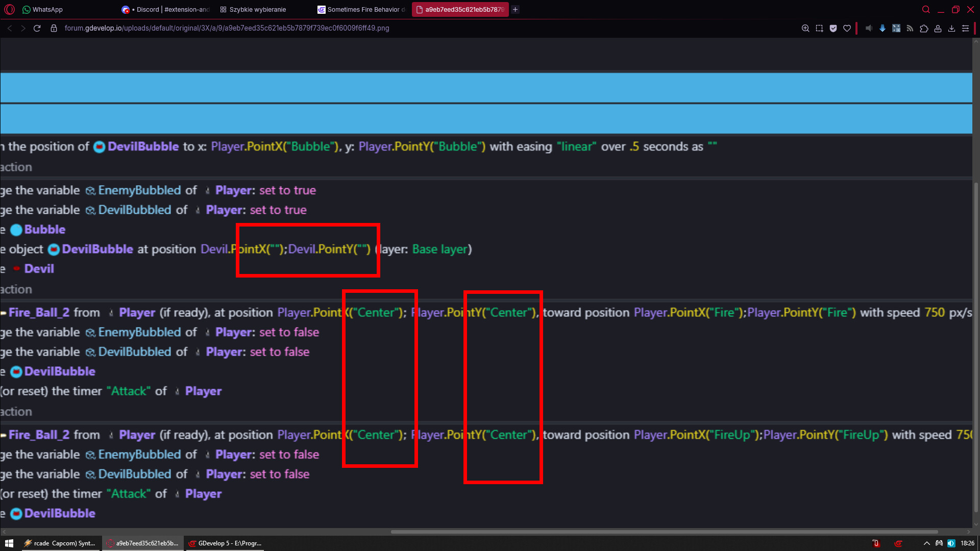Screen dimensions: 980x551
Task: Click the DevilBubbled set to true row
Action: pos(153,210)
